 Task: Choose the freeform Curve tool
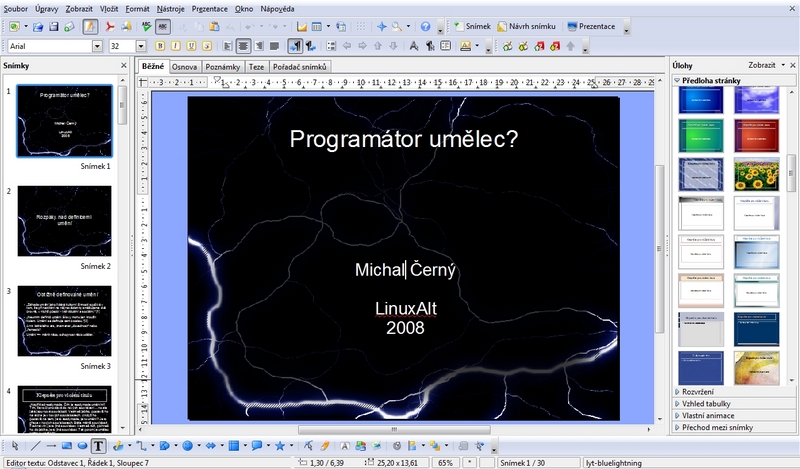[x=118, y=446]
